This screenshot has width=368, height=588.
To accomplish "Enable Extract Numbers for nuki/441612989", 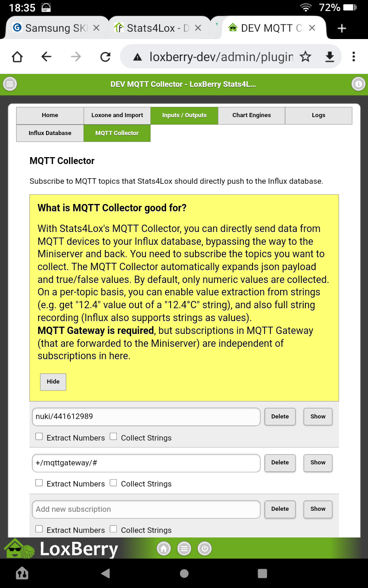I will pyautogui.click(x=39, y=437).
